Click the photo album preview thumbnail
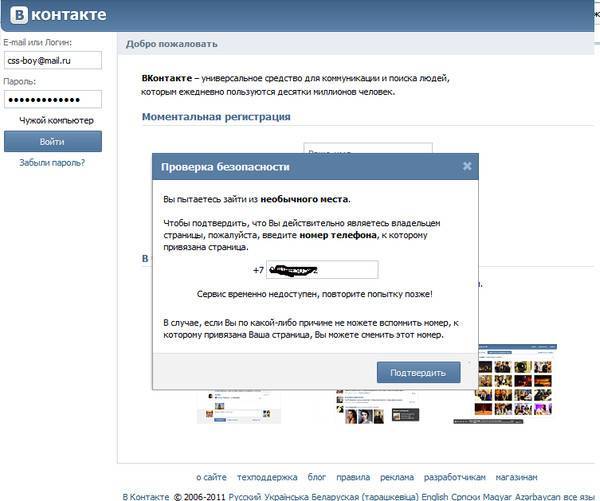This screenshot has height=501, width=600. [x=514, y=384]
